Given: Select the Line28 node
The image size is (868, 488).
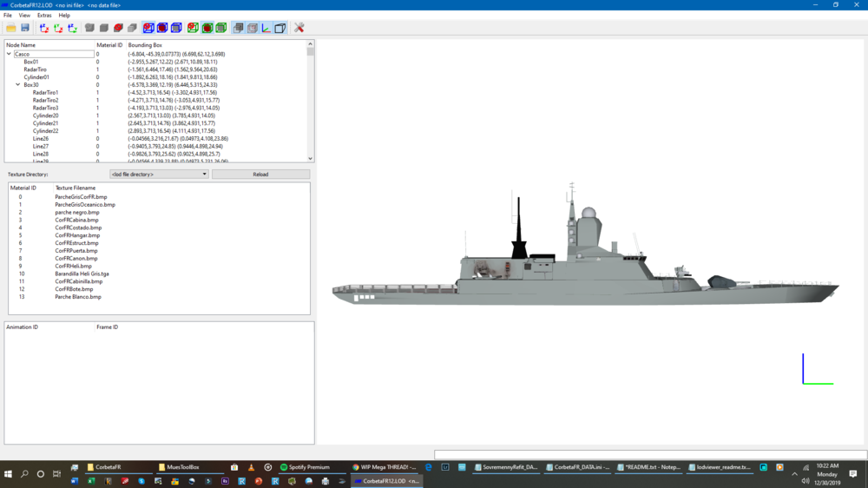Looking at the screenshot, I should tap(41, 154).
